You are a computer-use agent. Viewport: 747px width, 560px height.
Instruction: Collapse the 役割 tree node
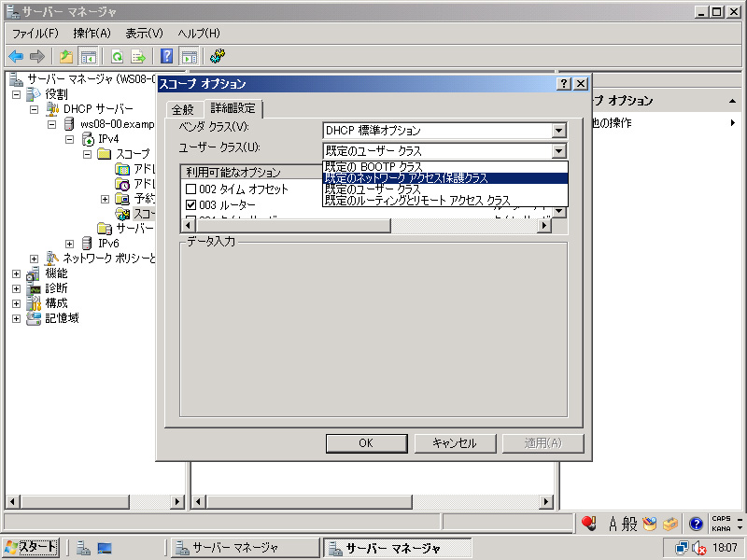[17, 94]
